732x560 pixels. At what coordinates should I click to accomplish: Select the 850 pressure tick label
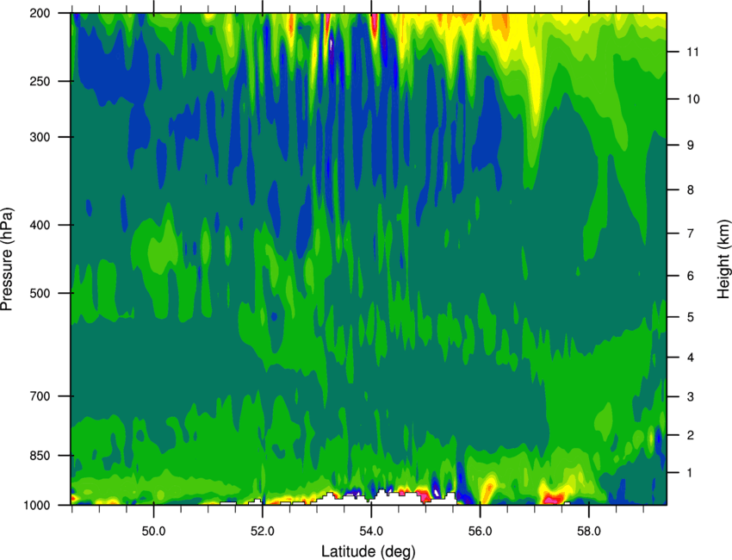pyautogui.click(x=40, y=456)
